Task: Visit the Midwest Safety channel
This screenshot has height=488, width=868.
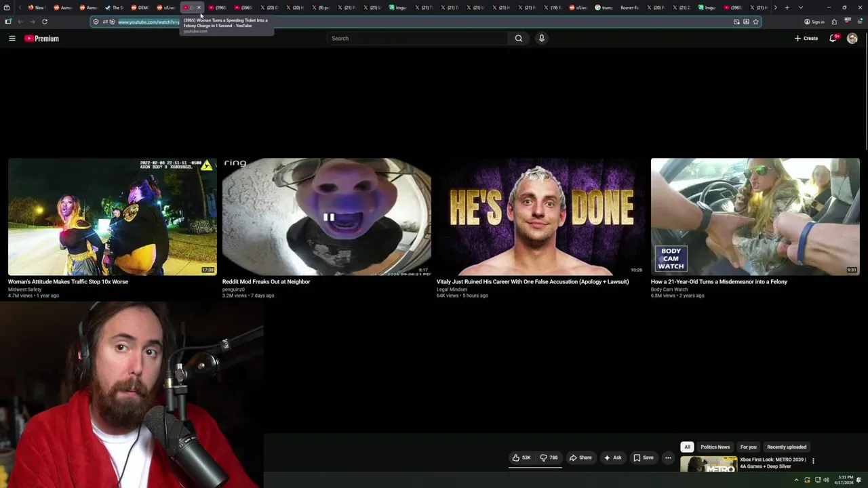Action: coord(24,289)
